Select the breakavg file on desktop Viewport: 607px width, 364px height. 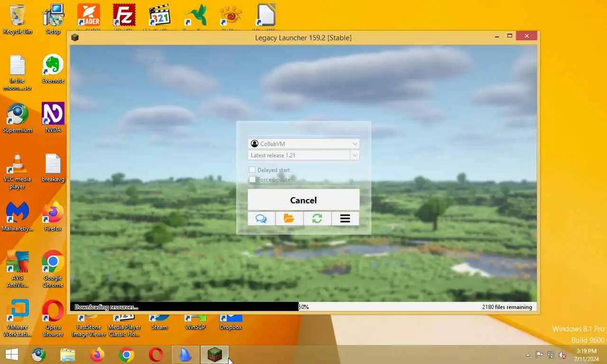53,168
